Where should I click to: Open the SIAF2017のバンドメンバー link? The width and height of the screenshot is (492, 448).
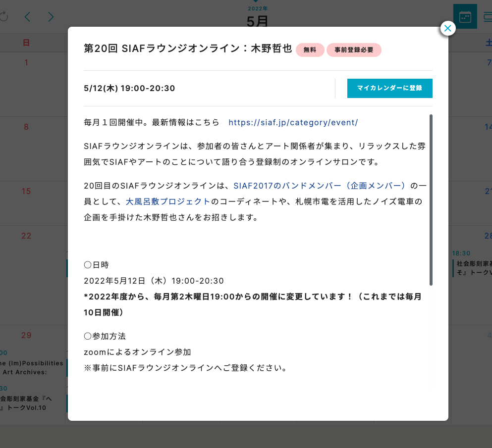pyautogui.click(x=320, y=186)
